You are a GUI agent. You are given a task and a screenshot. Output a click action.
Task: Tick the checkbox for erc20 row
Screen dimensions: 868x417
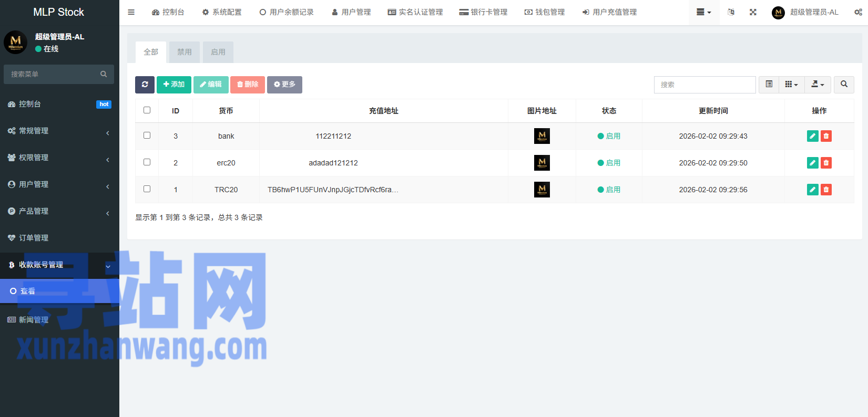(x=147, y=162)
